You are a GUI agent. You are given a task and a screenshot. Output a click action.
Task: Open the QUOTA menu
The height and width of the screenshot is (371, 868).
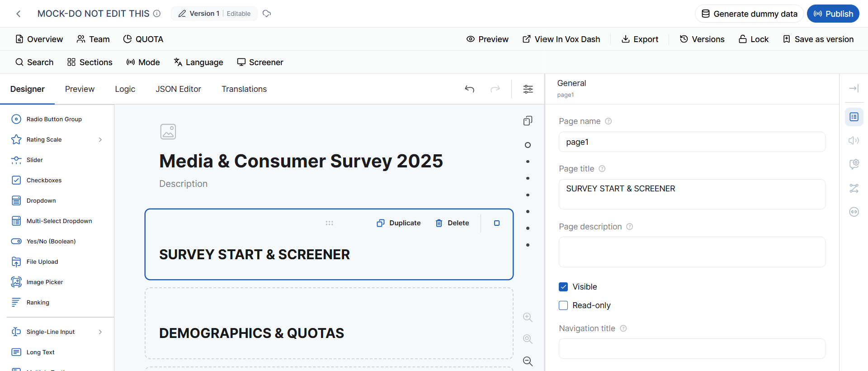143,39
